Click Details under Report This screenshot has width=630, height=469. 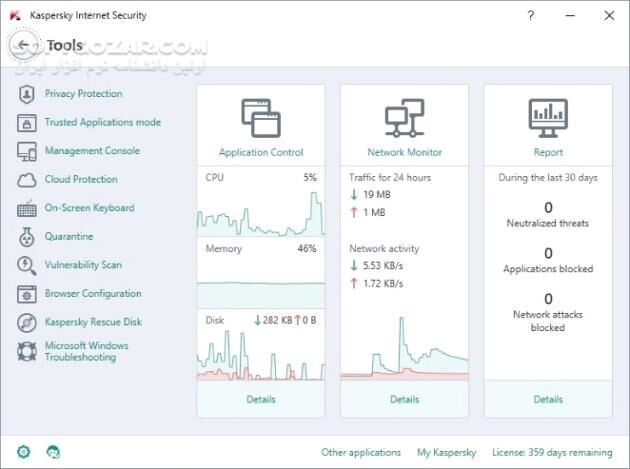point(548,399)
